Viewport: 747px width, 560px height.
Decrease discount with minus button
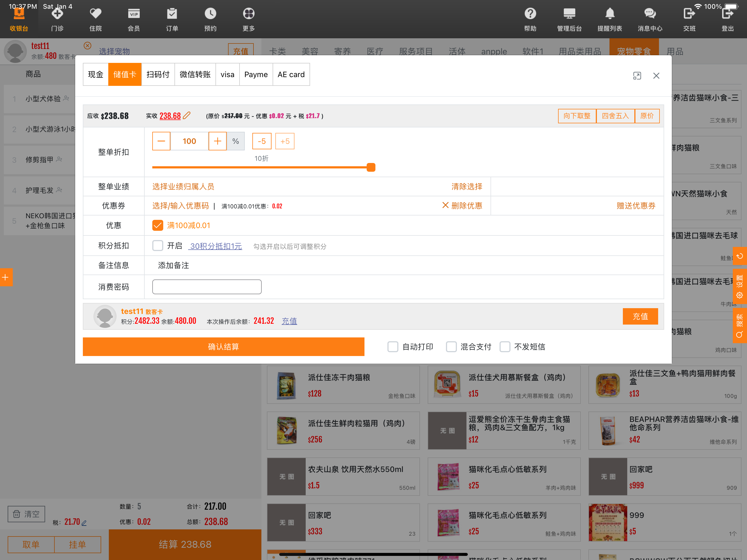pyautogui.click(x=161, y=141)
